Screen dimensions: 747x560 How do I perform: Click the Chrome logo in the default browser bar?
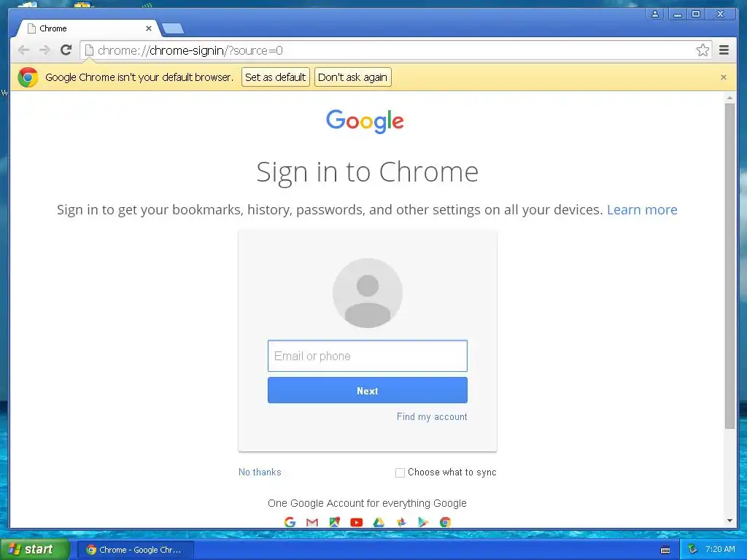(28, 77)
